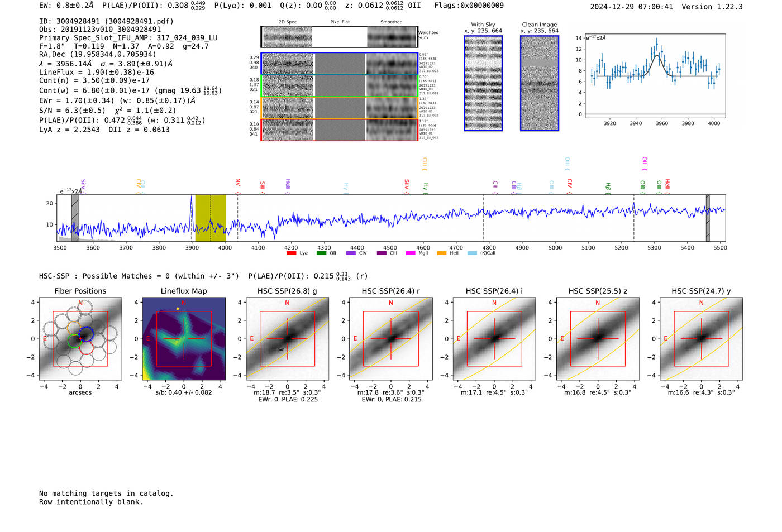The width and height of the screenshot is (782, 532).
Task: Click the magenta MgII legend swatch
Action: point(411,253)
